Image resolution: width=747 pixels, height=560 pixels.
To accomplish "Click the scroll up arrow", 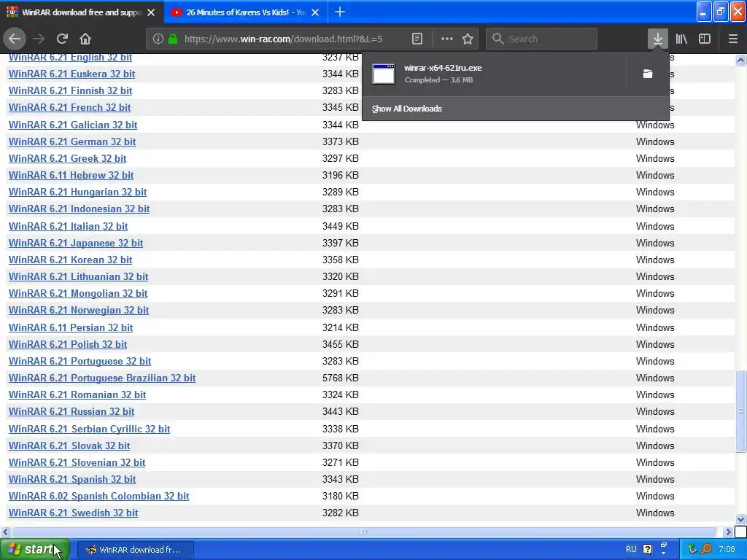I will click(x=740, y=60).
